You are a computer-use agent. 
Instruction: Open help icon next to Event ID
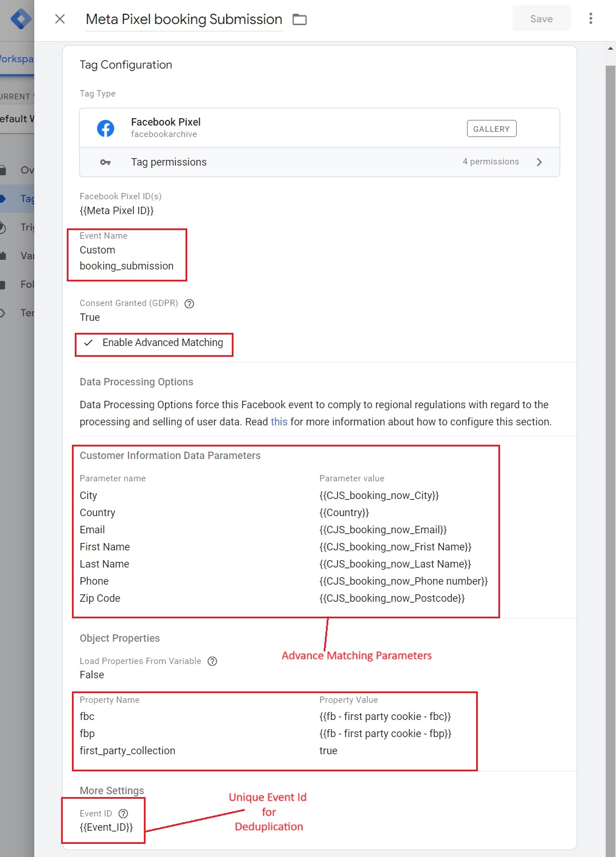123,814
